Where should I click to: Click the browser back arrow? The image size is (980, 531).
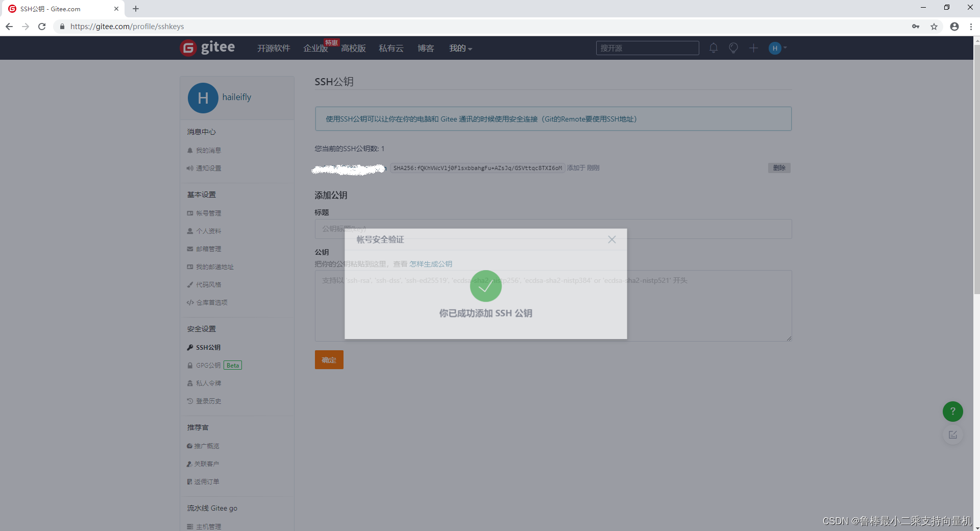point(9,27)
